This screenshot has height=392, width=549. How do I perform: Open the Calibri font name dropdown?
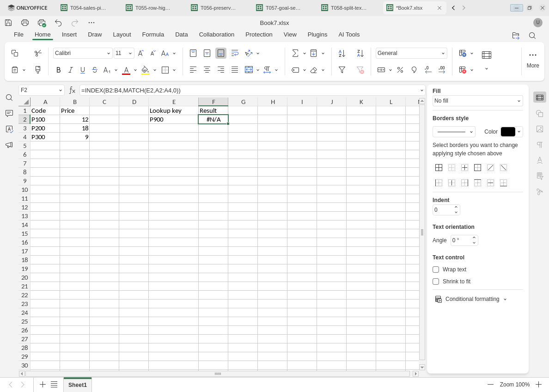pos(109,53)
